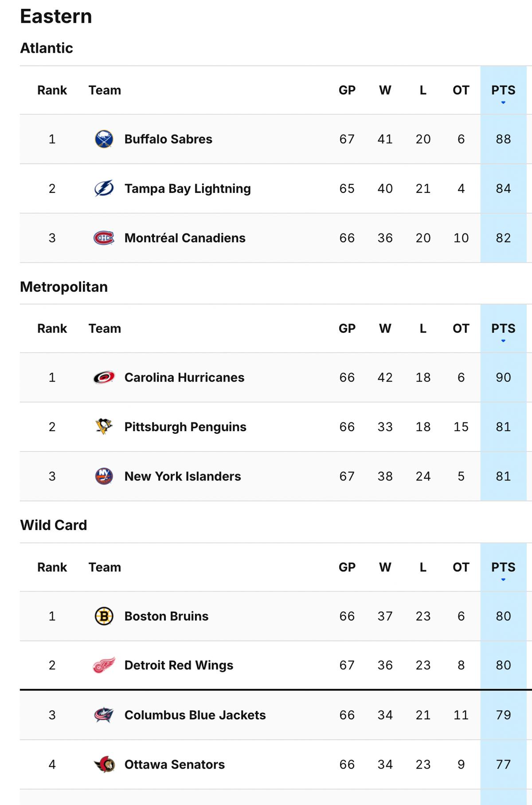Click the Carolina Hurricanes logo
This screenshot has width=532, height=805.
pyautogui.click(x=103, y=377)
